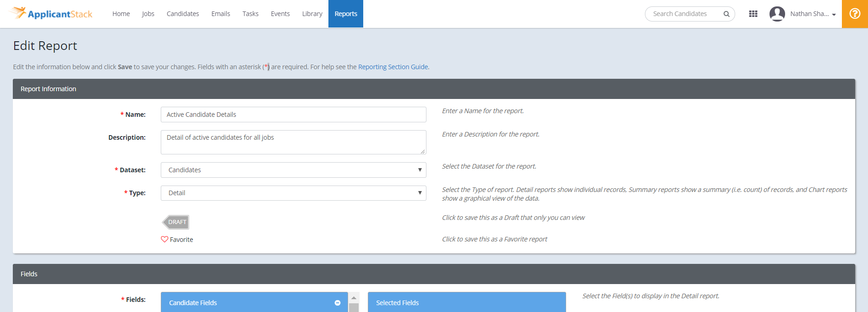Click the Favorite label
The image size is (868, 312).
(181, 240)
